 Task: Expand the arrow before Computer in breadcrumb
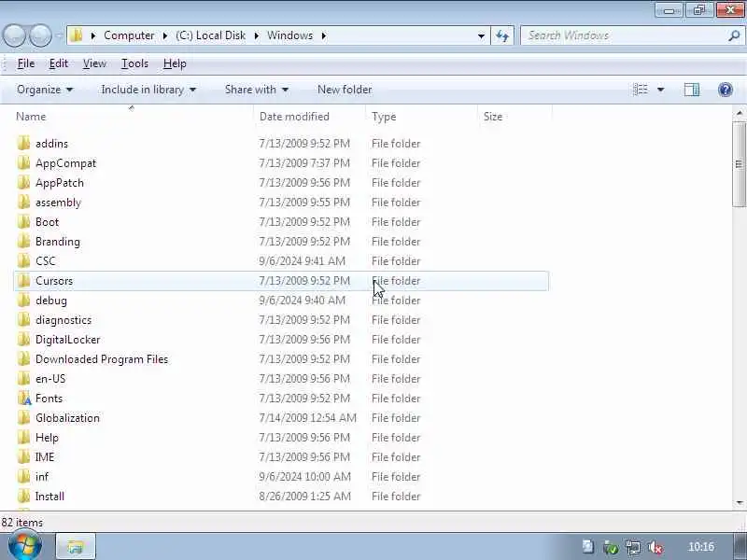[x=93, y=35]
